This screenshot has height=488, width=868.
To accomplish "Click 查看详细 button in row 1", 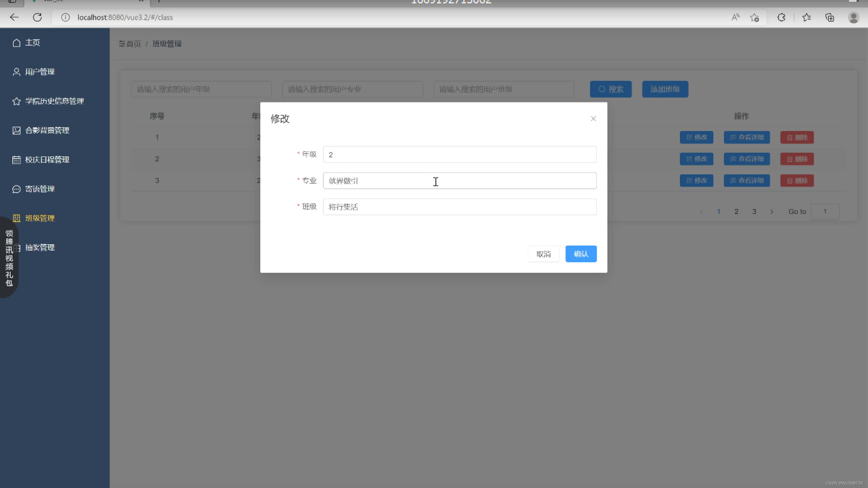I will 747,137.
